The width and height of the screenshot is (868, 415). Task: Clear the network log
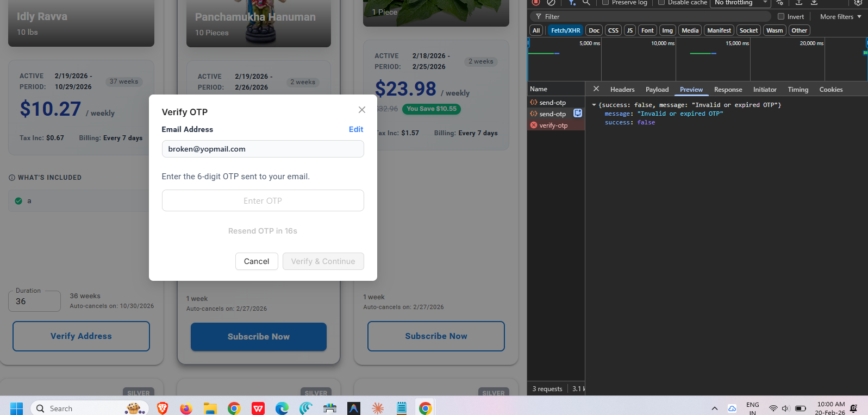[551, 2]
